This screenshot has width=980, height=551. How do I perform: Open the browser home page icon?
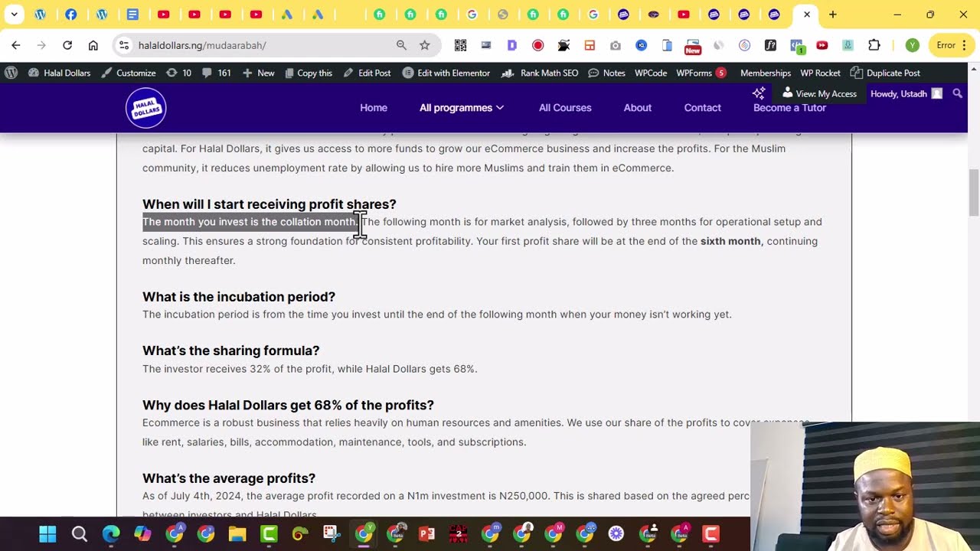pyautogui.click(x=93, y=45)
